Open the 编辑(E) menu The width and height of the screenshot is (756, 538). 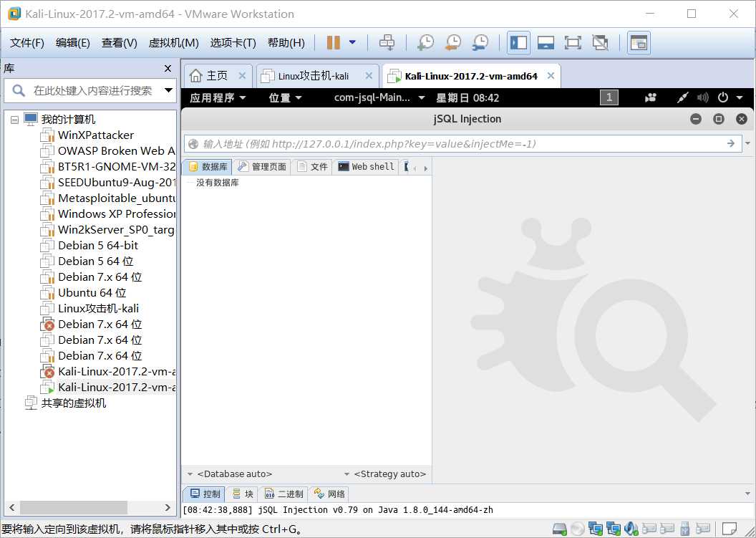click(72, 43)
